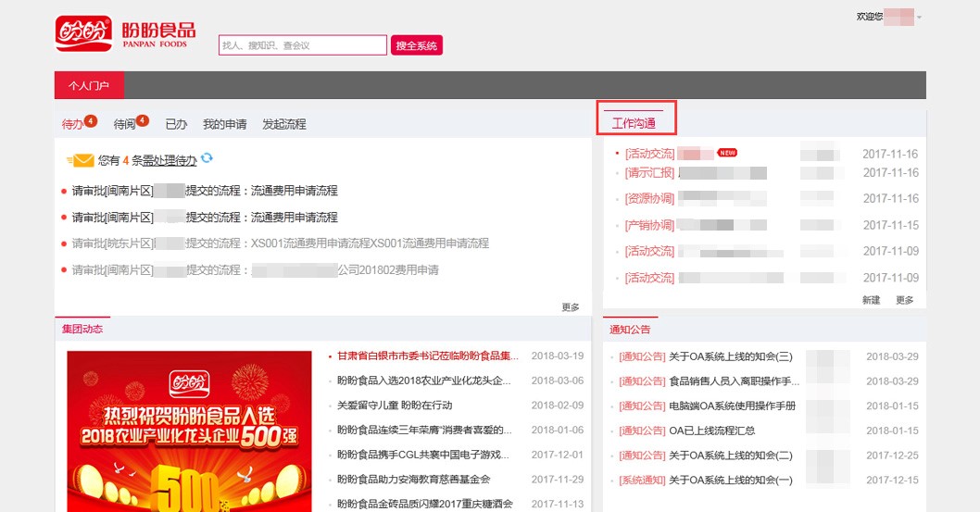
Task: Open the 我的申请 tab
Action: click(x=224, y=124)
